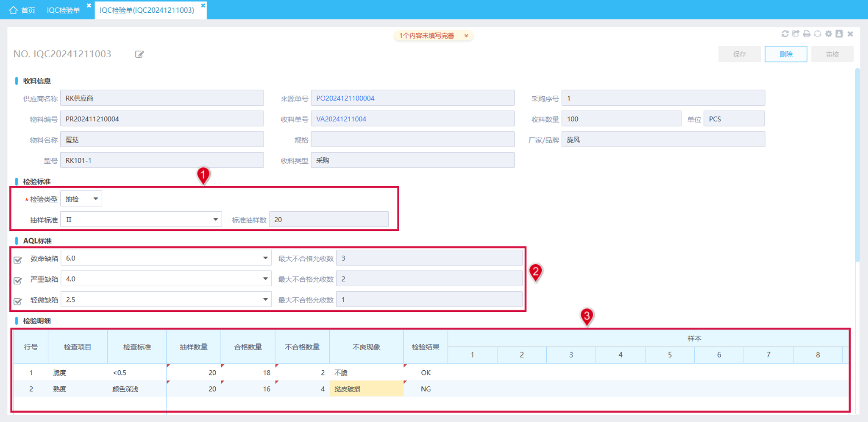Click the NG result cell for 熟度
This screenshot has height=422, width=868.
click(x=426, y=389)
